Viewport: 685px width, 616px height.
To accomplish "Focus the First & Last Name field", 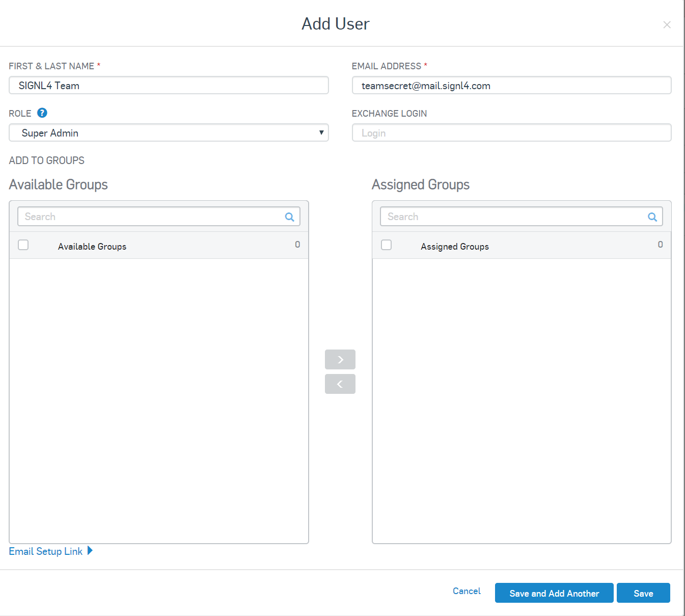I will [x=169, y=85].
